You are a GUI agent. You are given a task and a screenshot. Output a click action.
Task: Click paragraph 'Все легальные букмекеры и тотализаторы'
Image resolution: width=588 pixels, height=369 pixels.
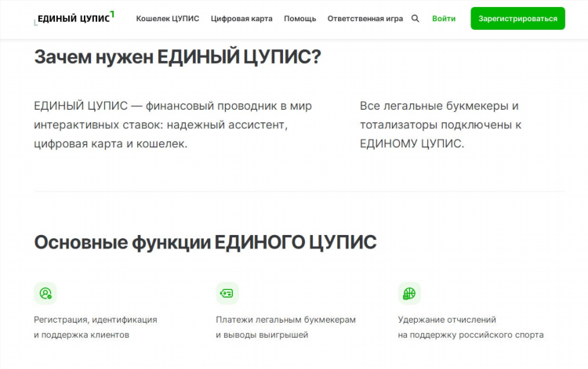(x=441, y=125)
